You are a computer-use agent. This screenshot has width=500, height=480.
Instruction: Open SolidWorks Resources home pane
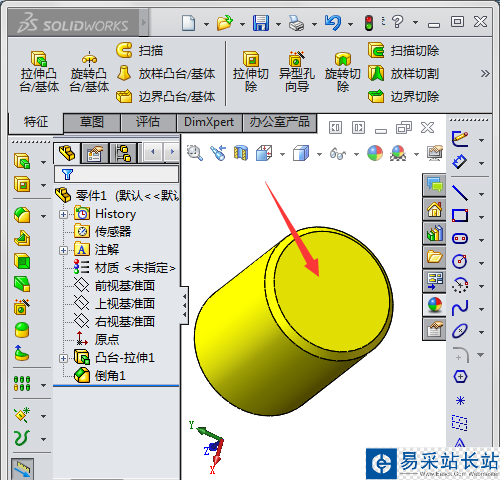coord(434,209)
